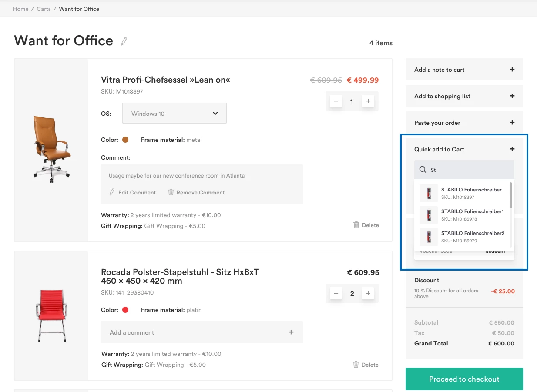Click Grand Total amount € 600.00
The width and height of the screenshot is (537, 392).
tap(501, 343)
